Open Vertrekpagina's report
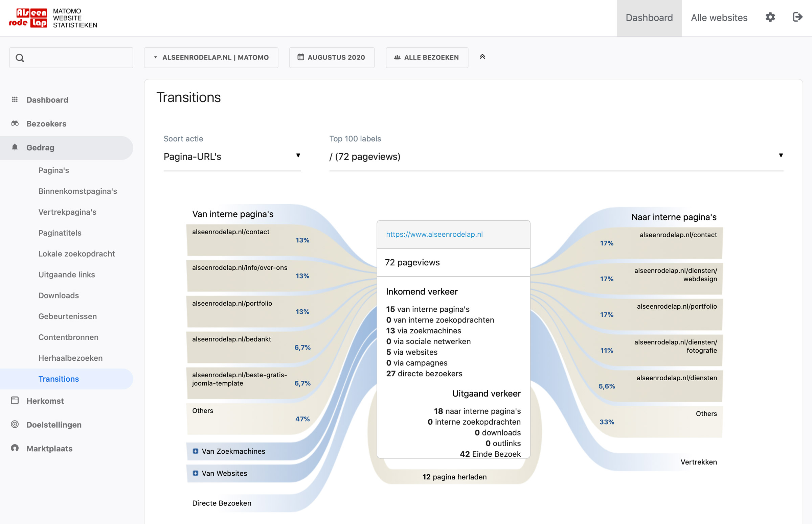 67,212
